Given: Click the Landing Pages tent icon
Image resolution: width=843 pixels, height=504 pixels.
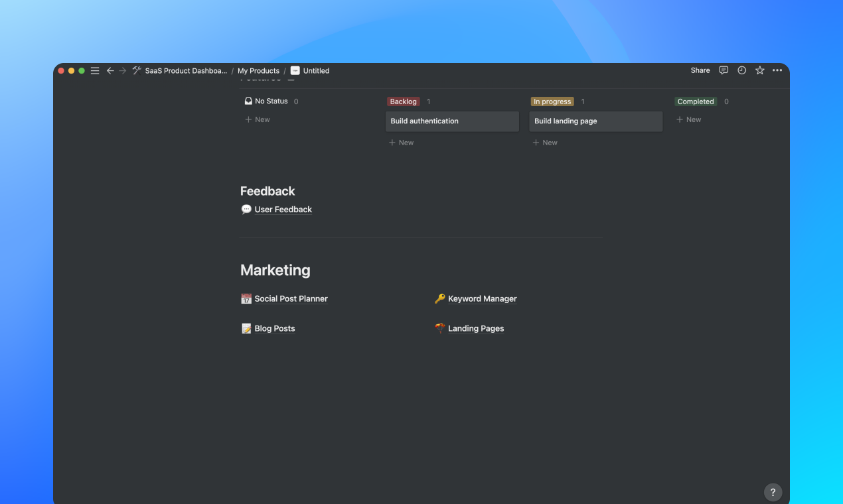Looking at the screenshot, I should 439,328.
